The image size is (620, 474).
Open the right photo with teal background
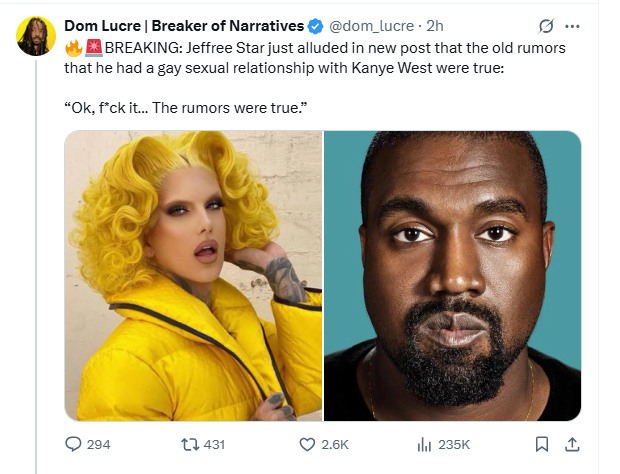tap(453, 275)
